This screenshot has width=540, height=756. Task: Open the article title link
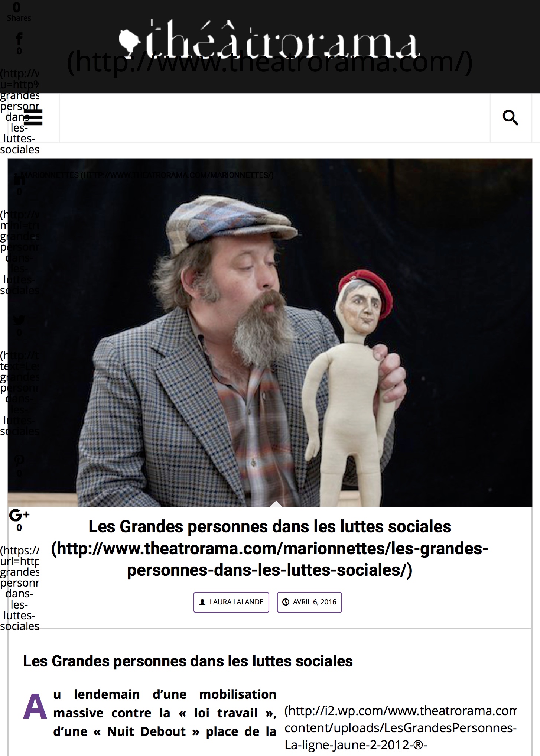270,548
